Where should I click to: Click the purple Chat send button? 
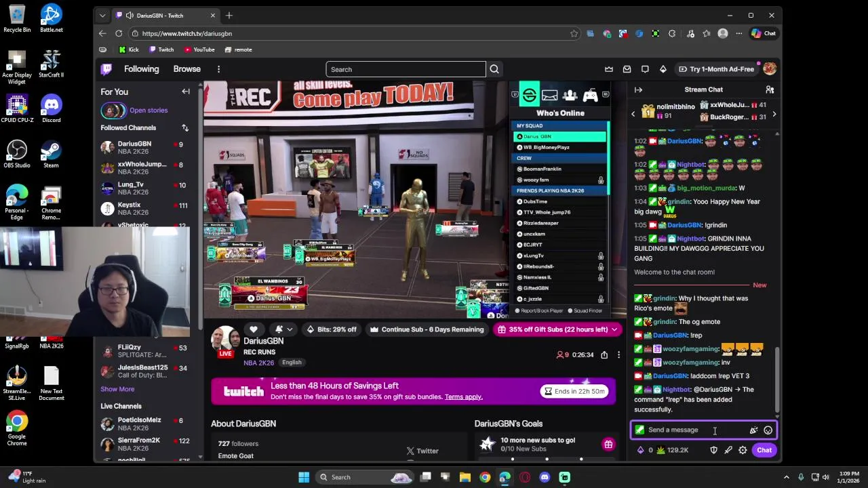764,450
